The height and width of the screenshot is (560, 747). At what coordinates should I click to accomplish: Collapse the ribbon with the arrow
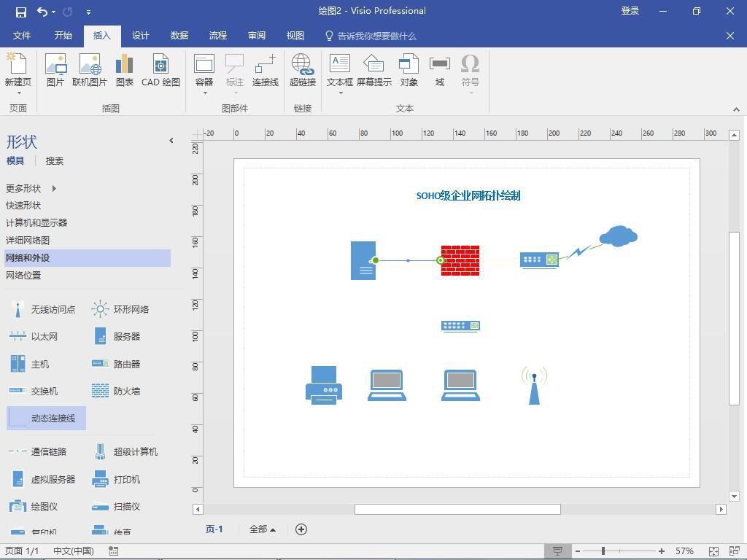735,109
